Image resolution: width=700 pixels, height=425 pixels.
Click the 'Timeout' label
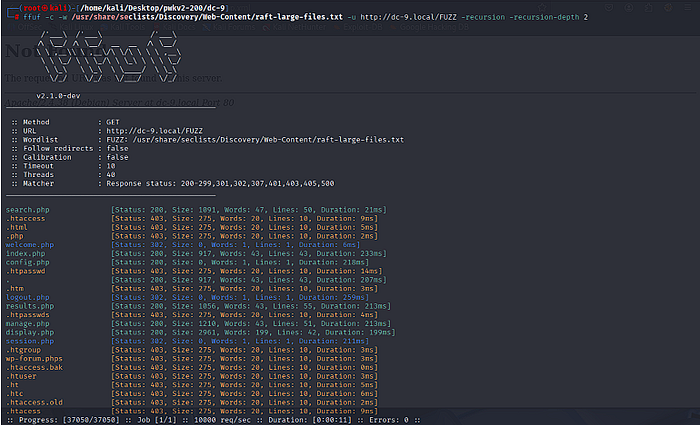(x=38, y=166)
